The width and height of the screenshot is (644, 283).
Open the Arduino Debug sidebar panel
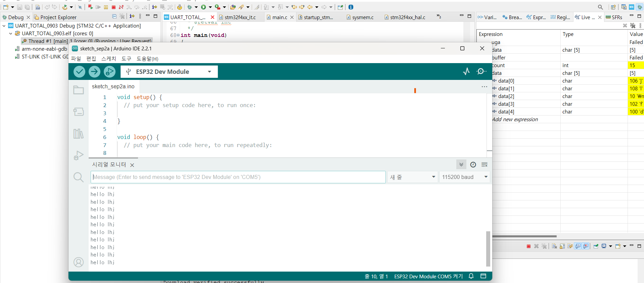(x=79, y=155)
